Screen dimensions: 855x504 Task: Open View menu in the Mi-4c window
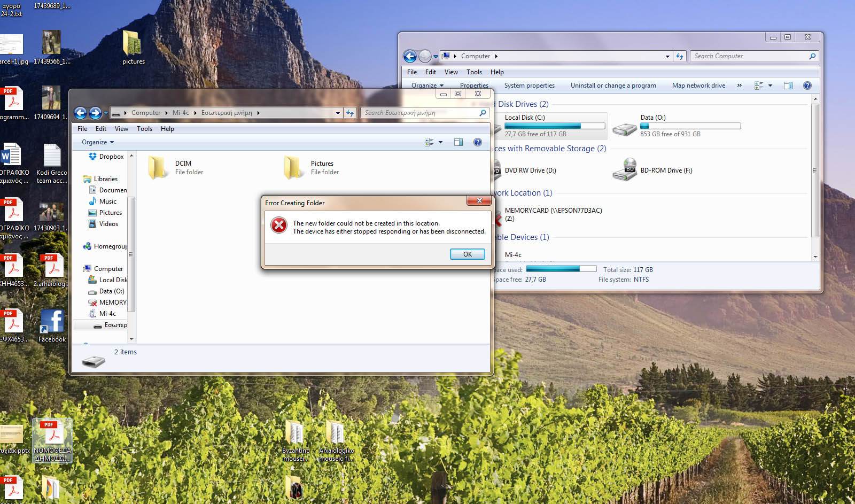(x=121, y=129)
